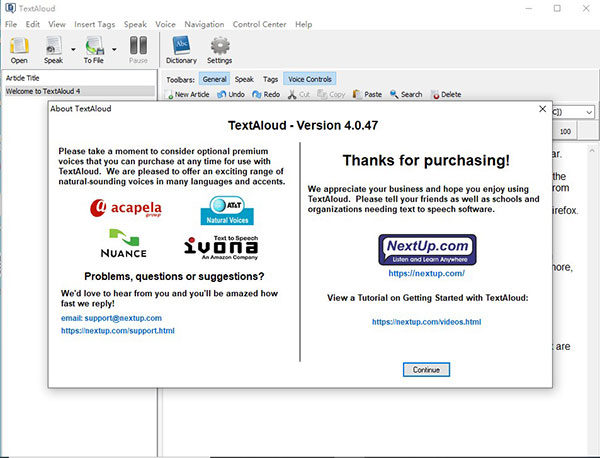Click the Speak toolbar icon
The width and height of the screenshot is (600, 458).
[x=54, y=50]
